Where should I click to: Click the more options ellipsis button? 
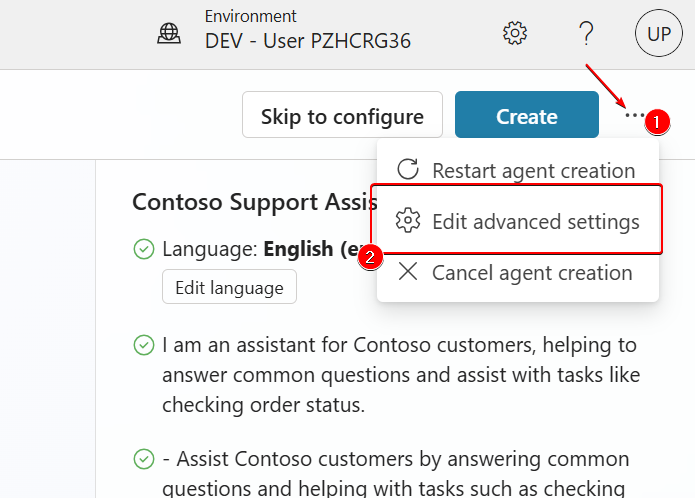pos(633,115)
